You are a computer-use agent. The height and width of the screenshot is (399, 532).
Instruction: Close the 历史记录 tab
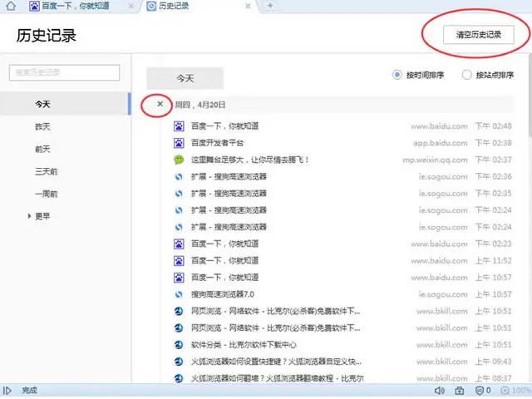pyautogui.click(x=248, y=6)
